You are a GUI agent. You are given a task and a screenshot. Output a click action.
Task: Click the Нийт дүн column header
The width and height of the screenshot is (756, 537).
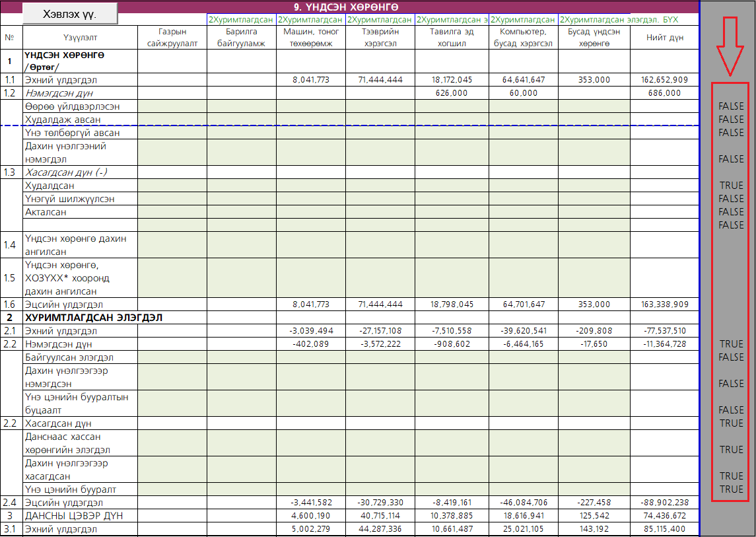click(664, 38)
